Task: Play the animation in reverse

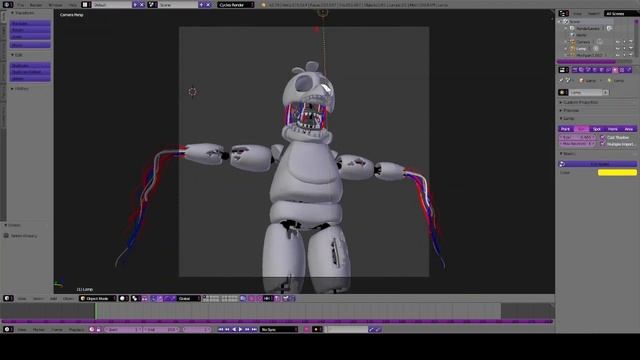Action: 234,329
